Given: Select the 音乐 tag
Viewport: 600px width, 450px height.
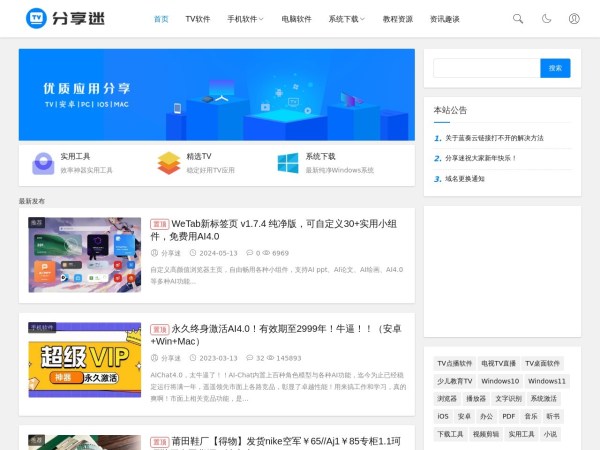Looking at the screenshot, I should (x=531, y=416).
